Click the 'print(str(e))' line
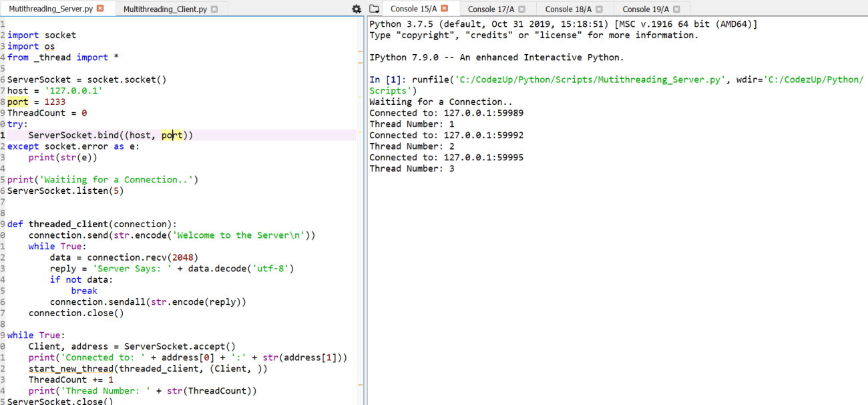 pyautogui.click(x=63, y=158)
